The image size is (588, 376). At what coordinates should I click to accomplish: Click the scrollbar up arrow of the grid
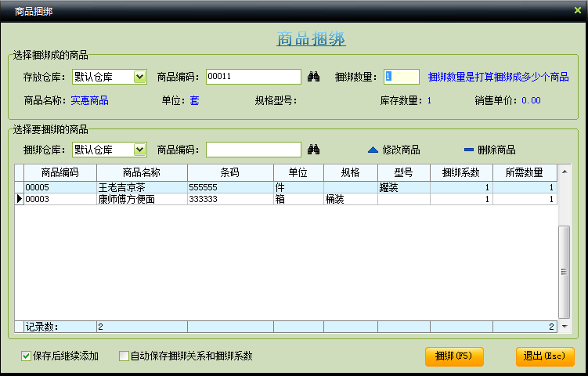(x=565, y=172)
